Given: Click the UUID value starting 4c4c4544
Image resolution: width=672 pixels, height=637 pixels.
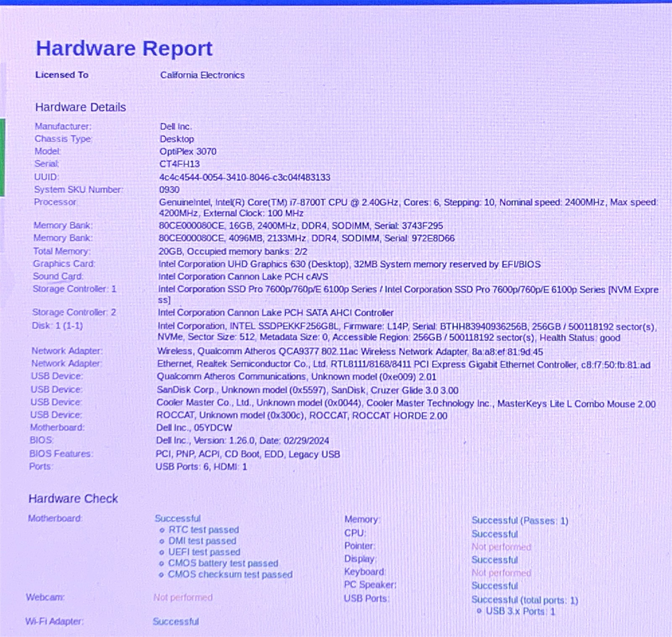Looking at the screenshot, I should (x=245, y=177).
